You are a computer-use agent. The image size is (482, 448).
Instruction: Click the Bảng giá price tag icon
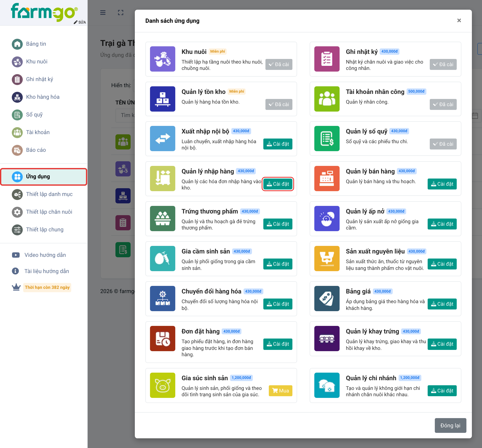[327, 299]
